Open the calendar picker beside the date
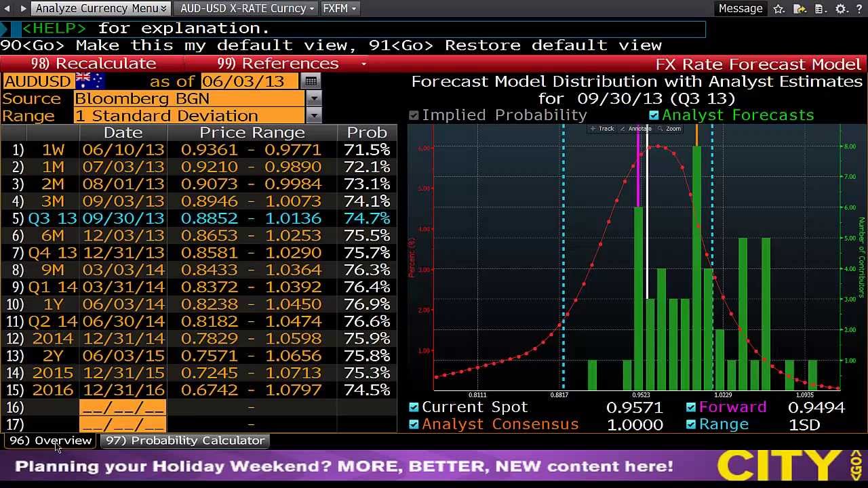The width and height of the screenshot is (868, 488). pos(311,81)
